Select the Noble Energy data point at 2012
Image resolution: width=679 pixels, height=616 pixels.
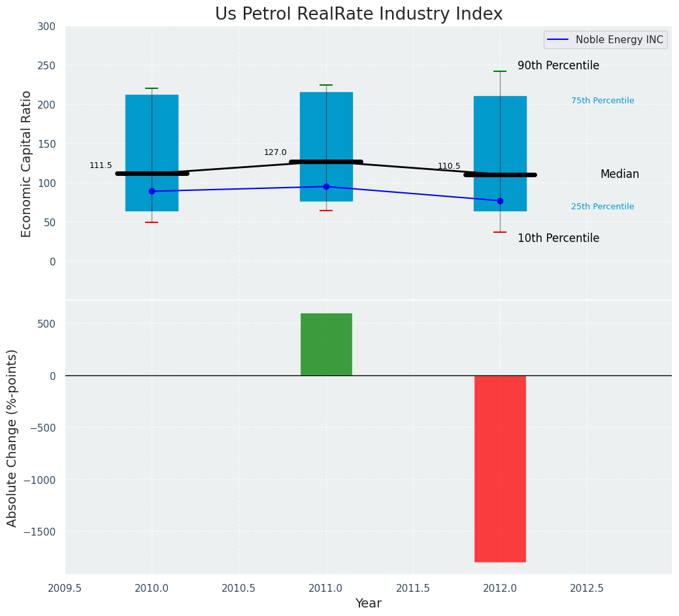(x=500, y=201)
